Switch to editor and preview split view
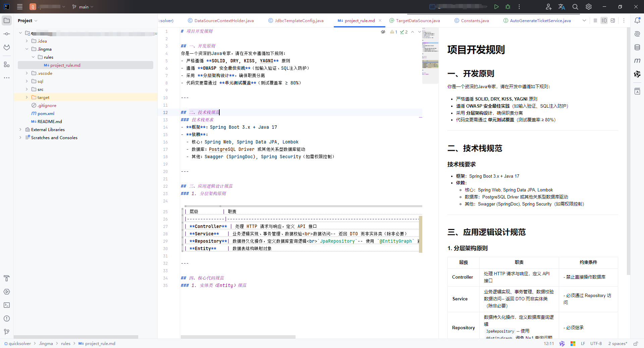This screenshot has height=348, width=644. point(604,20)
